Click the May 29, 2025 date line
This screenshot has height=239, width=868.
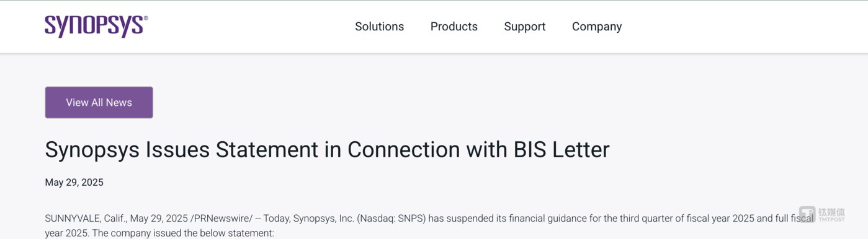(x=74, y=182)
